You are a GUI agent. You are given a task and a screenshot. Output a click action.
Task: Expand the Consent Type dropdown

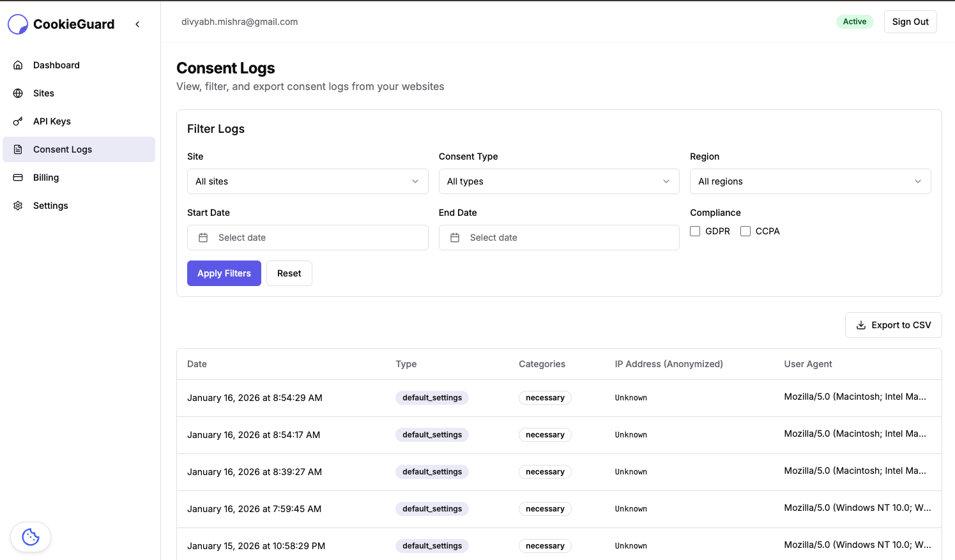coord(558,181)
